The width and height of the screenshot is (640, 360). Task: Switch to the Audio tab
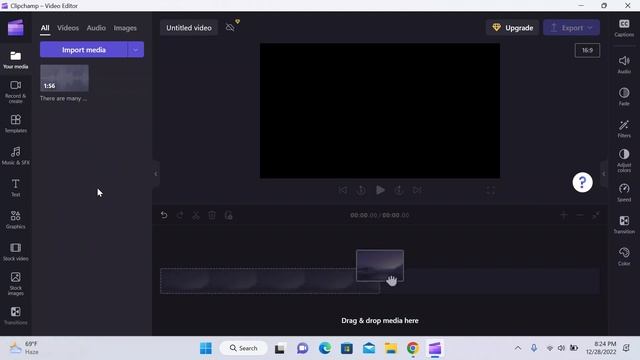tap(96, 28)
